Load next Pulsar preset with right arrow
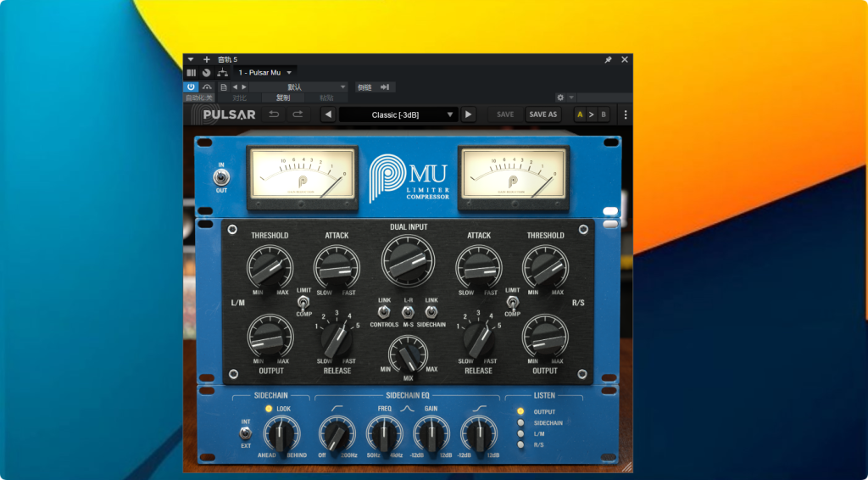Viewport: 868px width, 480px height. click(x=468, y=114)
